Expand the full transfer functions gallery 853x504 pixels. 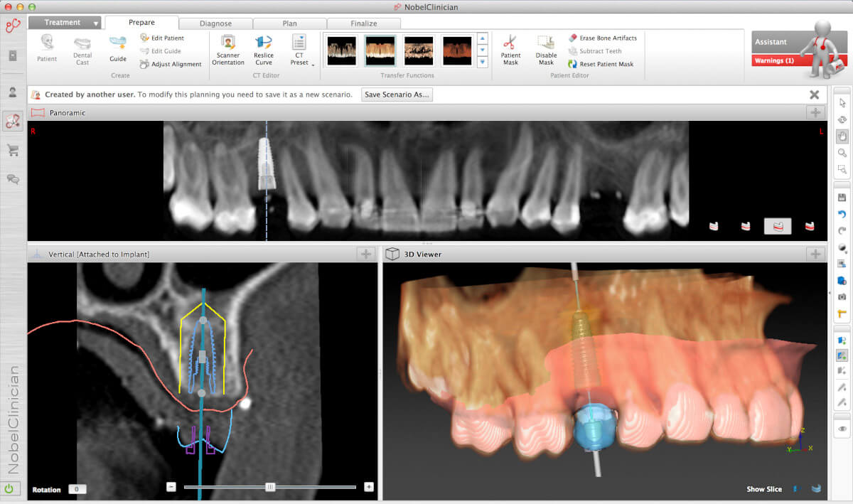[483, 62]
